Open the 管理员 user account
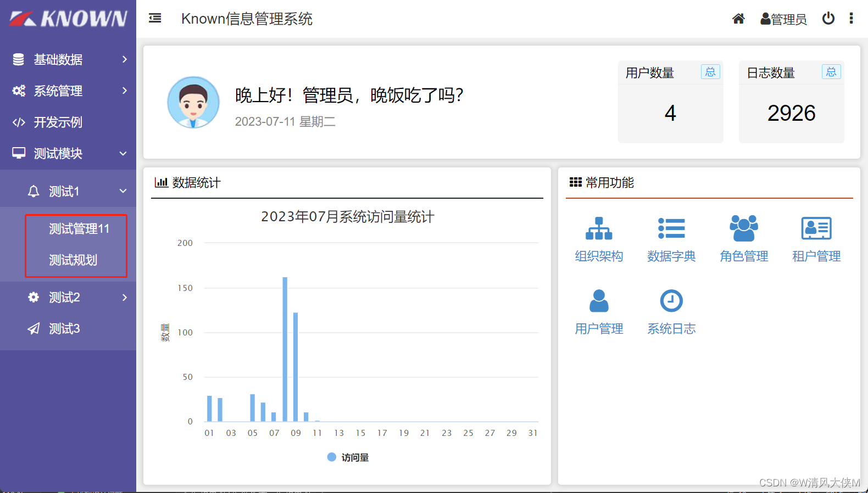 tap(783, 19)
